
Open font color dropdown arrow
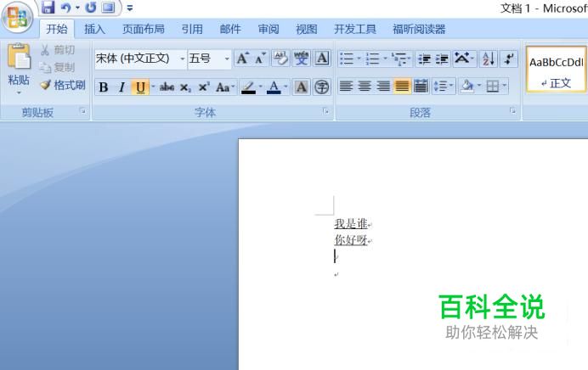pos(286,87)
